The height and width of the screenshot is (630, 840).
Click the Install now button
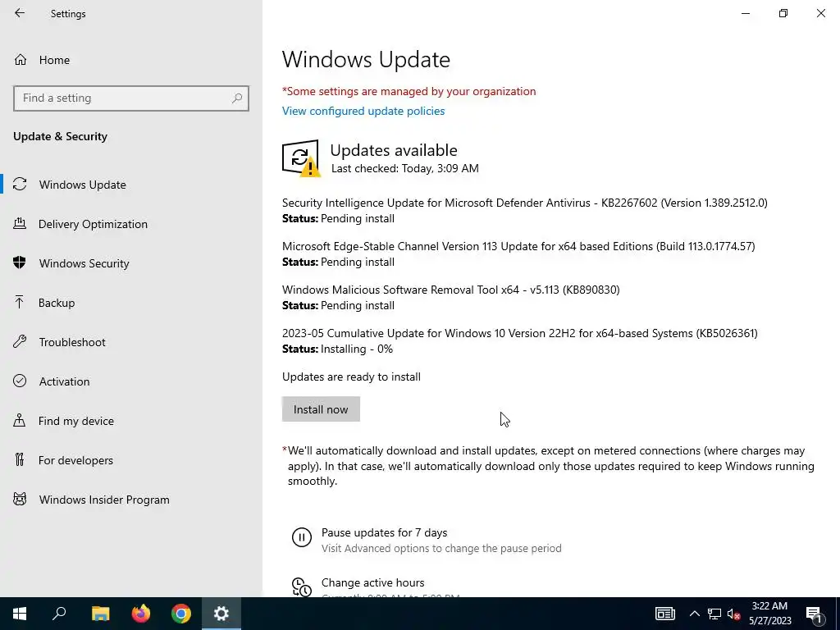(x=321, y=409)
